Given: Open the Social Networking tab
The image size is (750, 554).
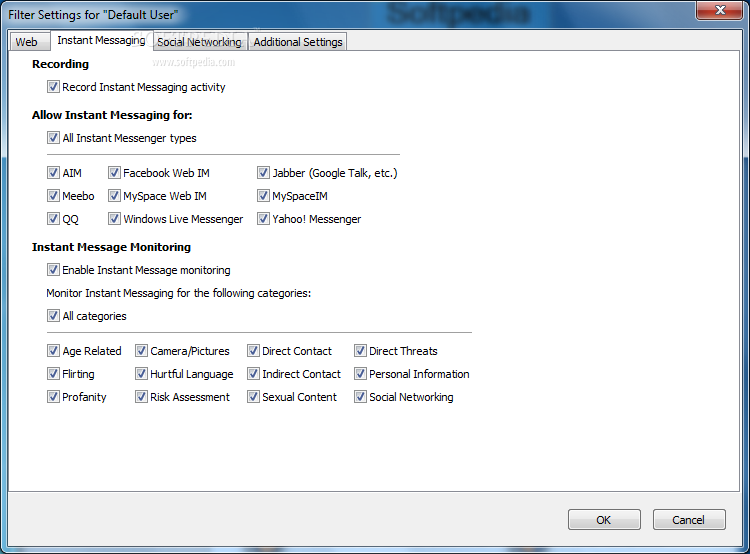Looking at the screenshot, I should [x=200, y=42].
